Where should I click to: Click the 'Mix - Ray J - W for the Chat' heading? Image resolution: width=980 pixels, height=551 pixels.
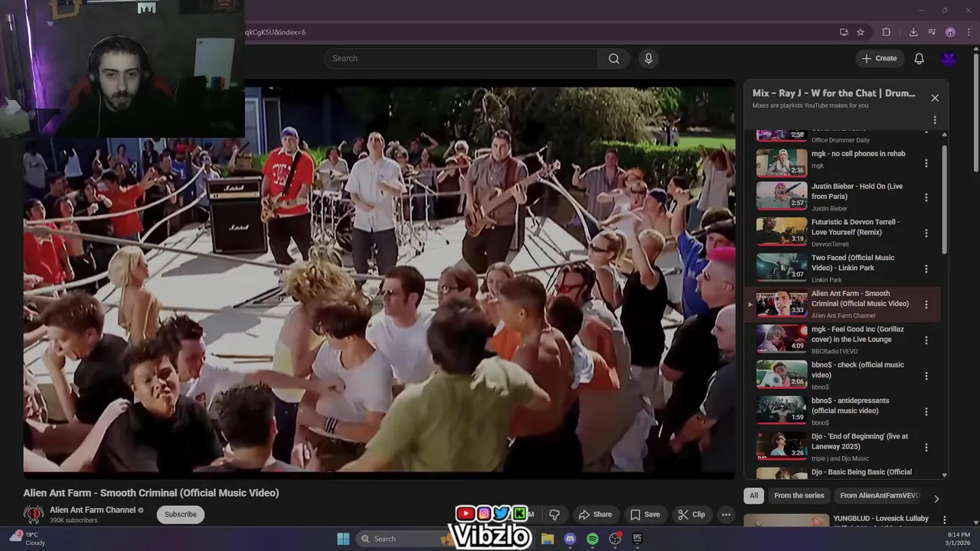[834, 93]
